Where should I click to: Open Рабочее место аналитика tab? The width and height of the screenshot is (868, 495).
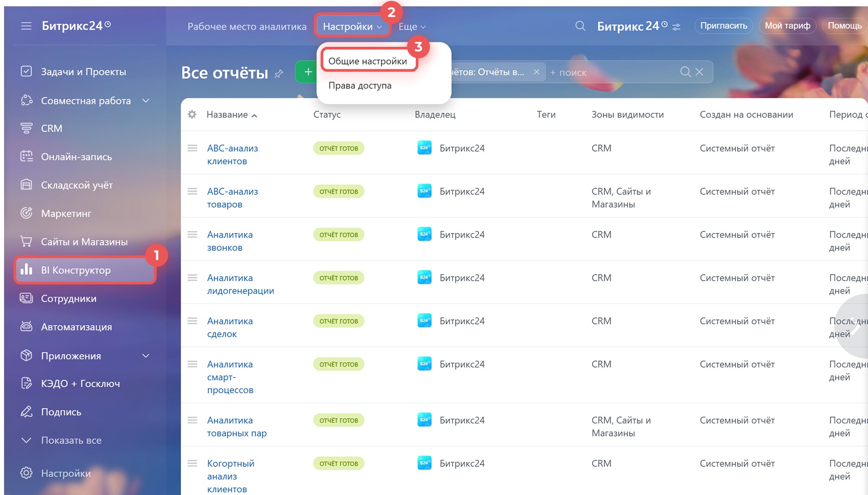247,27
